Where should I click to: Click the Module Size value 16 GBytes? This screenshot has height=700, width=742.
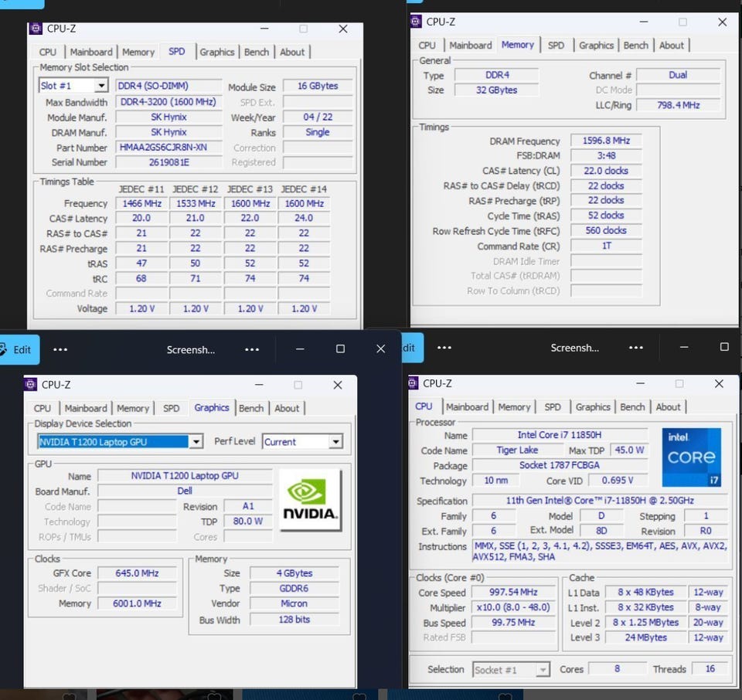click(x=318, y=86)
